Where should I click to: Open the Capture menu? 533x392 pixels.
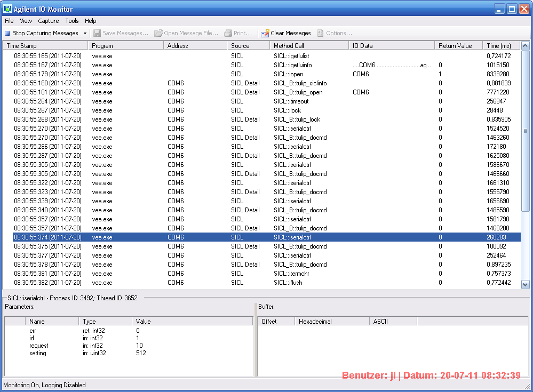49,21
